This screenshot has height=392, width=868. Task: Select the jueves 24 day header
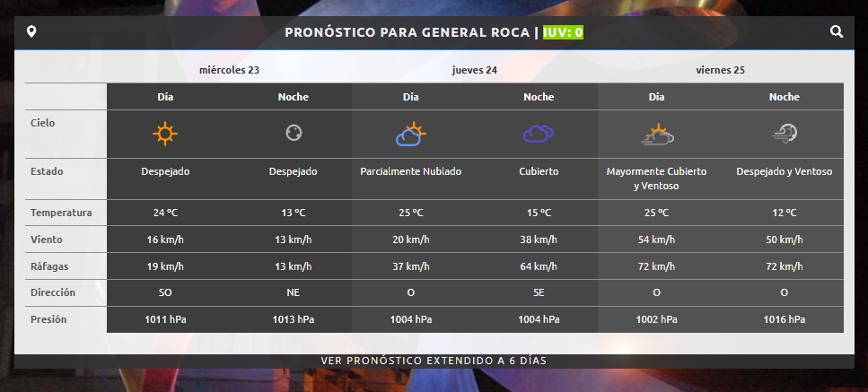tap(475, 70)
